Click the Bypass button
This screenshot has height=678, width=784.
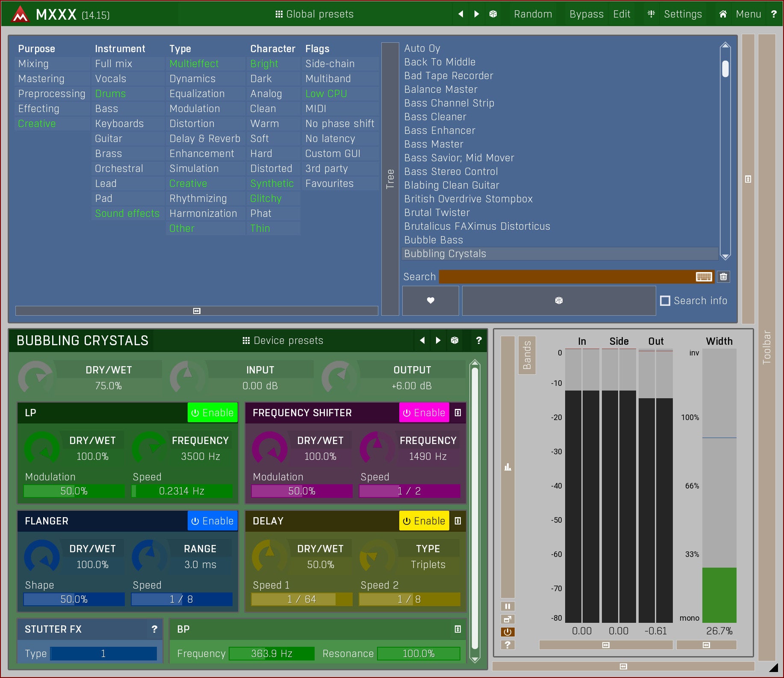[x=586, y=14]
